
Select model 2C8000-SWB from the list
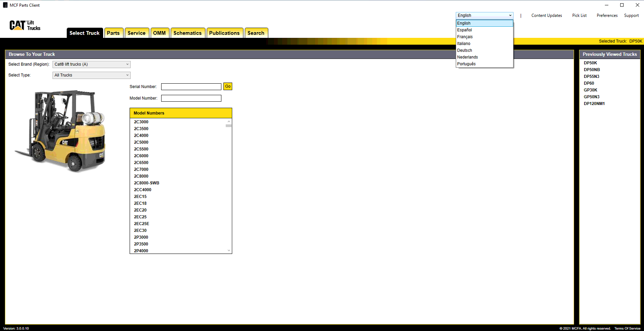tap(146, 183)
